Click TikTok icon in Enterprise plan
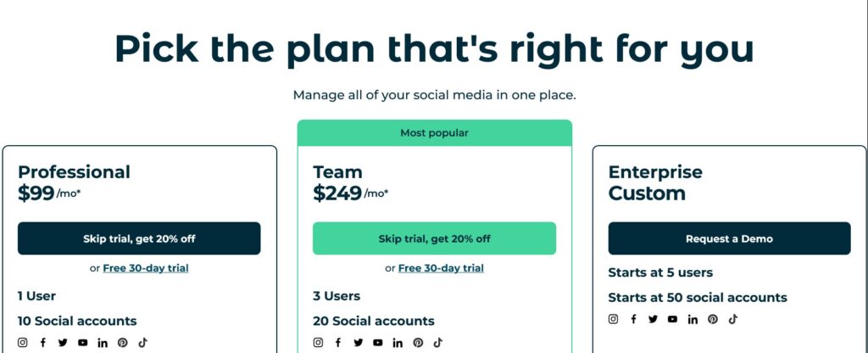This screenshot has height=353, width=868. pyautogui.click(x=733, y=319)
